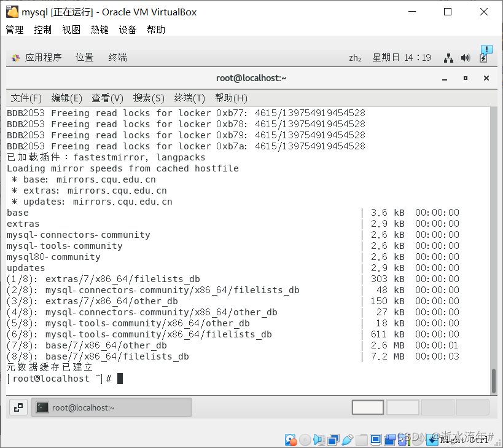Click the detach icon at bottom-left of taskbar

coord(18,407)
